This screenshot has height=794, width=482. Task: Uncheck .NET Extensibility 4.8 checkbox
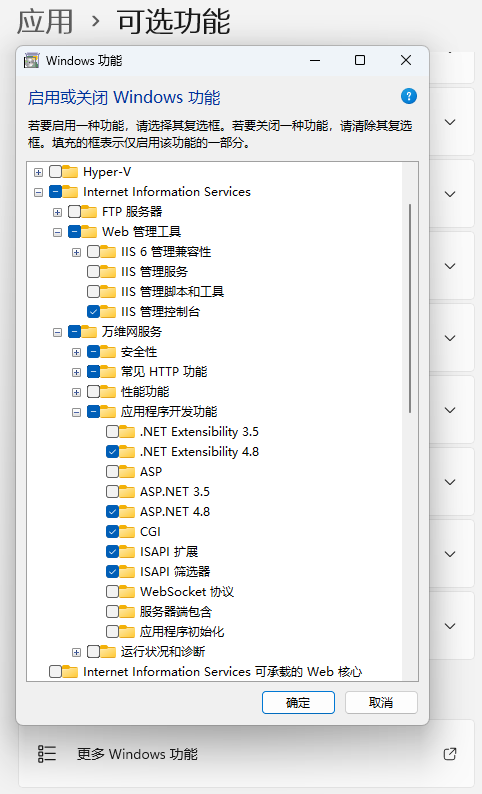112,451
